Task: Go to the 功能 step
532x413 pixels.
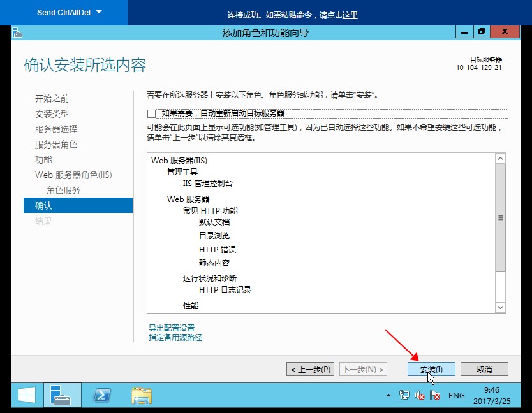Action: point(43,160)
